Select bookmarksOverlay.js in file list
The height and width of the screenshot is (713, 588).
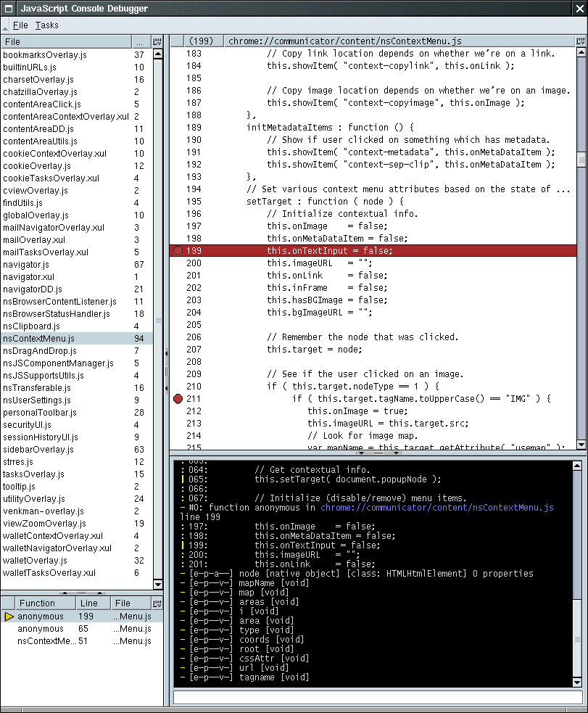(x=77, y=55)
